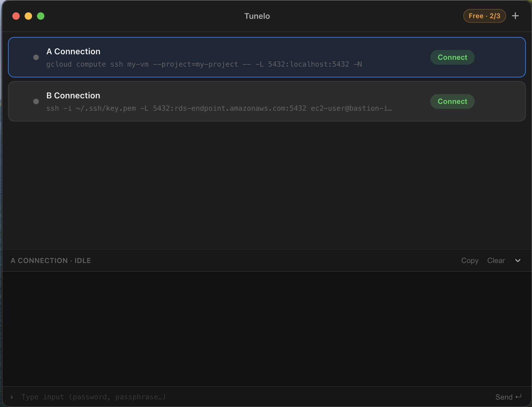The width and height of the screenshot is (532, 407).
Task: Click the A Connection status dot
Action: point(36,57)
